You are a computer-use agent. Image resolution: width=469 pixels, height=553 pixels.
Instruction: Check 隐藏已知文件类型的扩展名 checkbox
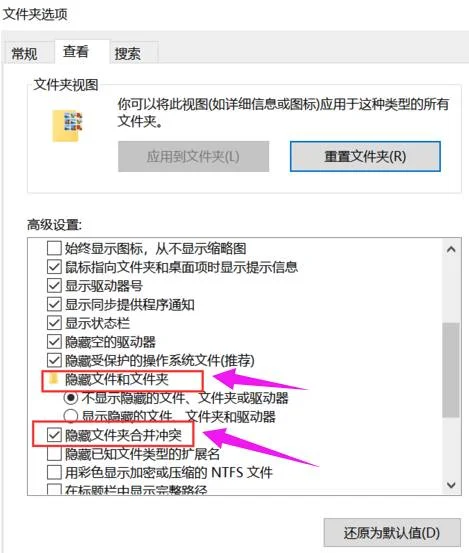coord(54,454)
